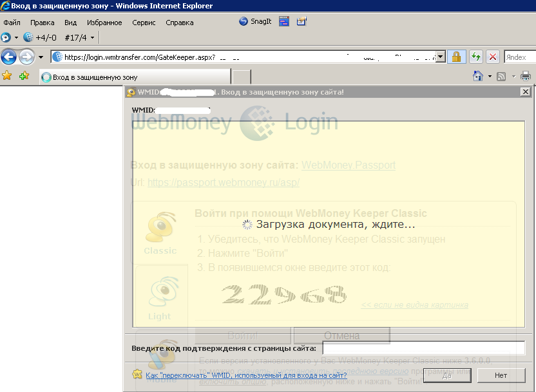Confirm with the Да button
536x392 pixels.
(x=447, y=375)
